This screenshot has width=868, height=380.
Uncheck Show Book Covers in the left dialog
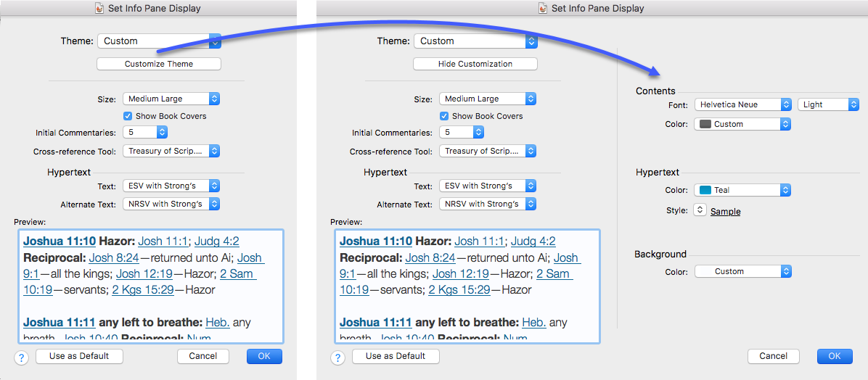point(128,116)
